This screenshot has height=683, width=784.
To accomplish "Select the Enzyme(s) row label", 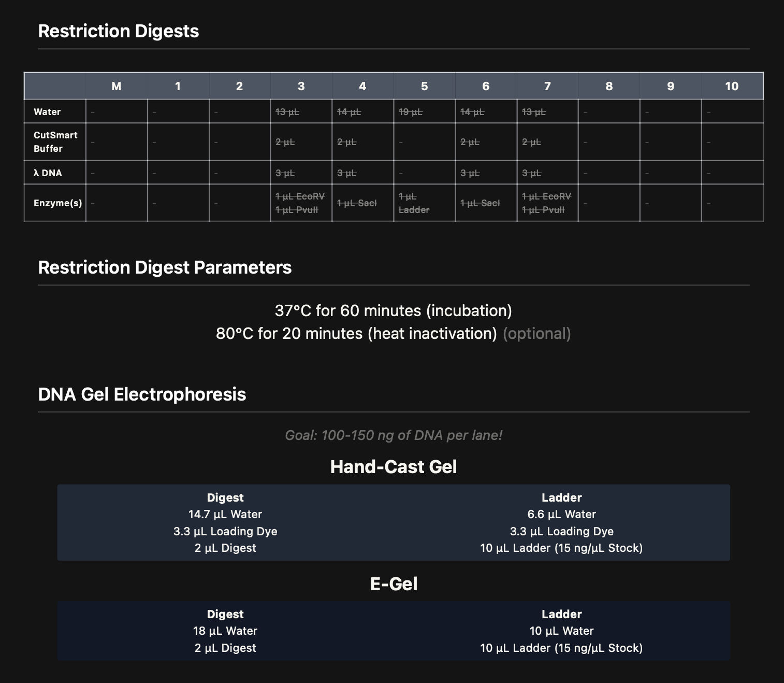I will pos(57,203).
